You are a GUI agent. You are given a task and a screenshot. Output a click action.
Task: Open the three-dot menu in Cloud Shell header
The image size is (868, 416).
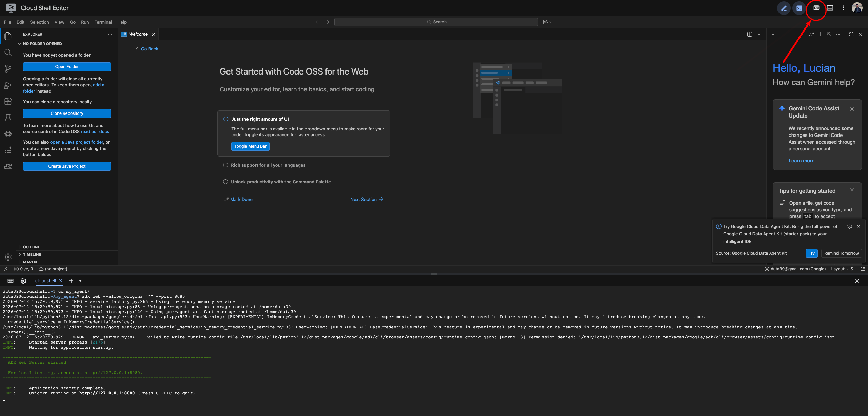[844, 8]
